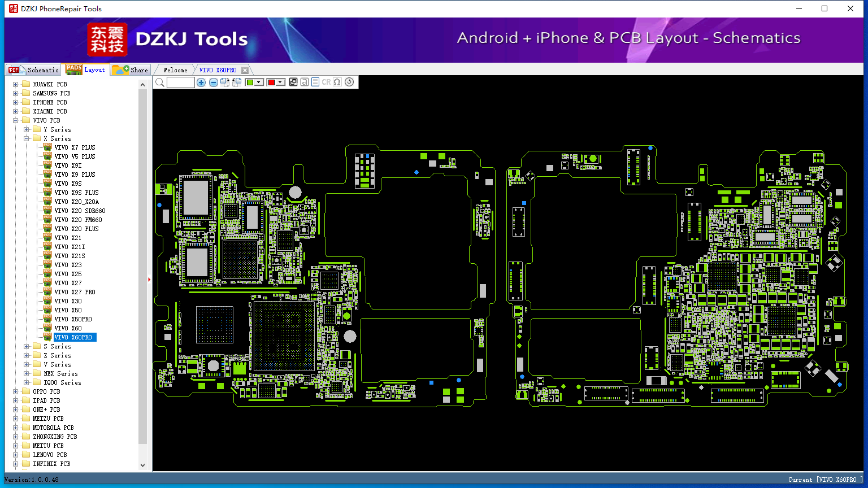Click the overlapping windows toolbar icon

tap(293, 82)
